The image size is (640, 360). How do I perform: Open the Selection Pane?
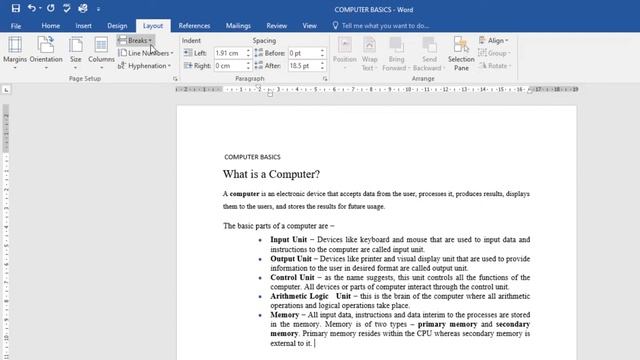(x=461, y=53)
